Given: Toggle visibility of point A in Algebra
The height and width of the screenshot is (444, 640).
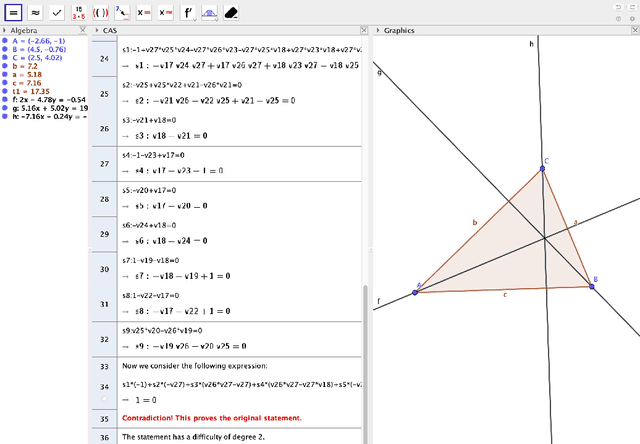Looking at the screenshot, I should pyautogui.click(x=5, y=42).
